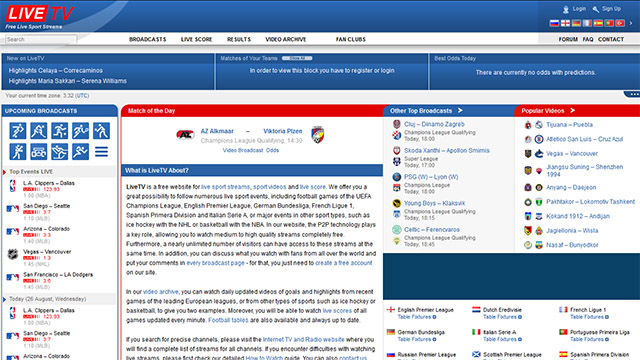The width and height of the screenshot is (640, 360).
Task: Follow the create a free account link
Action: point(344,263)
